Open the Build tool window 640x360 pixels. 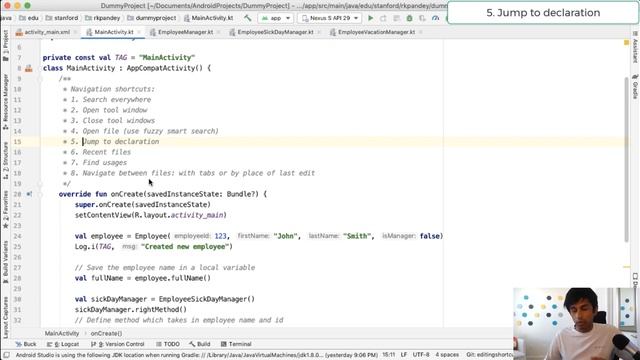[x=200, y=344]
